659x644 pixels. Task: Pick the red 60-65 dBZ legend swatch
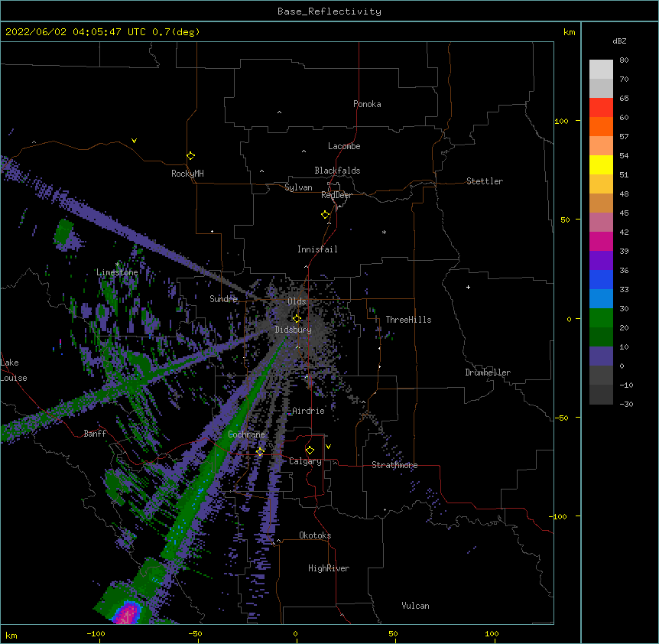[601, 108]
